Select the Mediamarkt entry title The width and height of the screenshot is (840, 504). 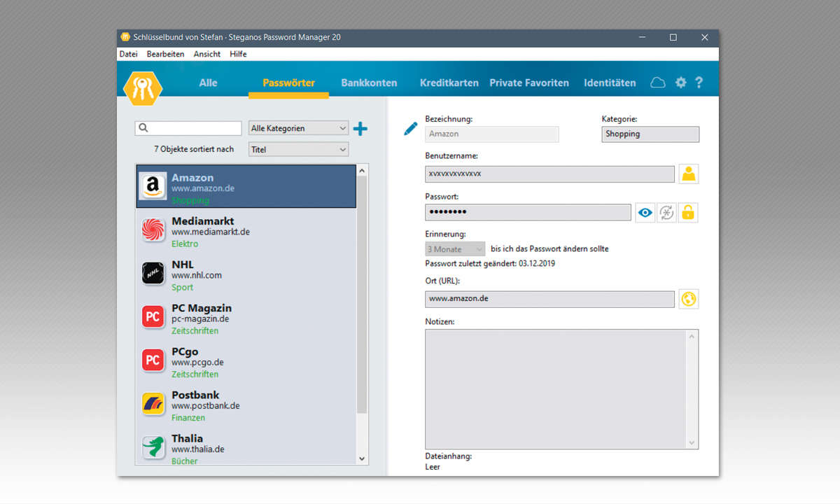coord(203,221)
